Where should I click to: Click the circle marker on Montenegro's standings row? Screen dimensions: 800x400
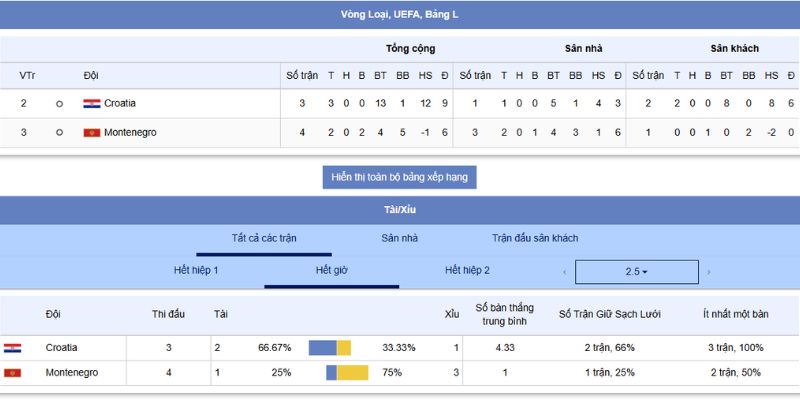59,132
